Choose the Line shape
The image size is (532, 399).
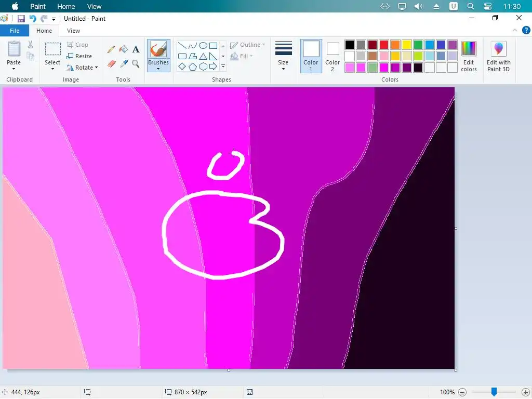(x=182, y=46)
